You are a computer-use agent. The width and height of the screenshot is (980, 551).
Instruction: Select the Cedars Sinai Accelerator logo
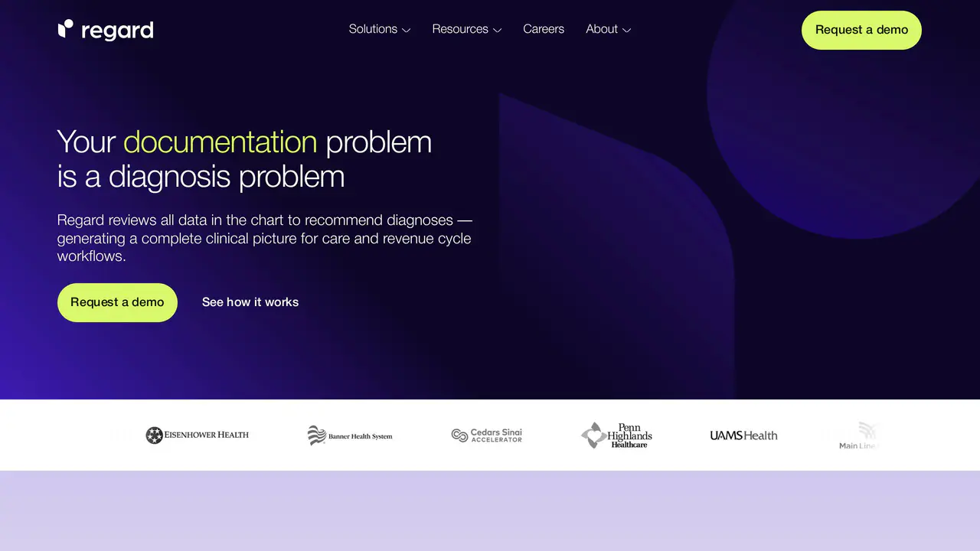click(x=487, y=435)
